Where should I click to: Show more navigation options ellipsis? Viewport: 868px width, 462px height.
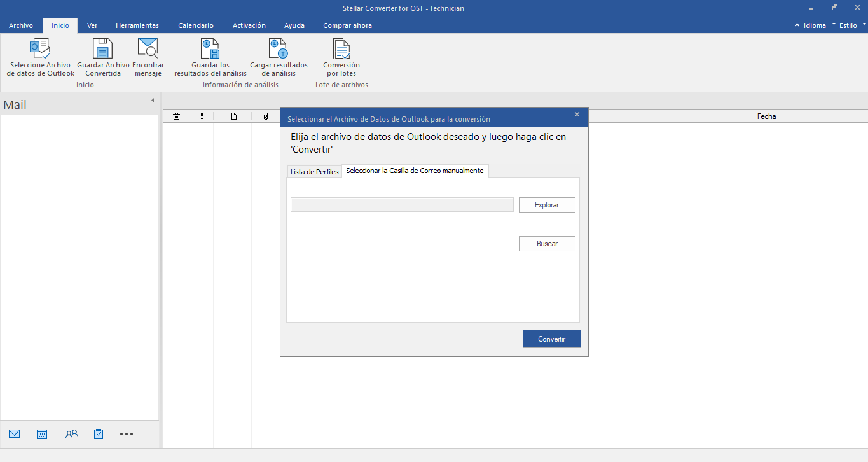point(127,434)
